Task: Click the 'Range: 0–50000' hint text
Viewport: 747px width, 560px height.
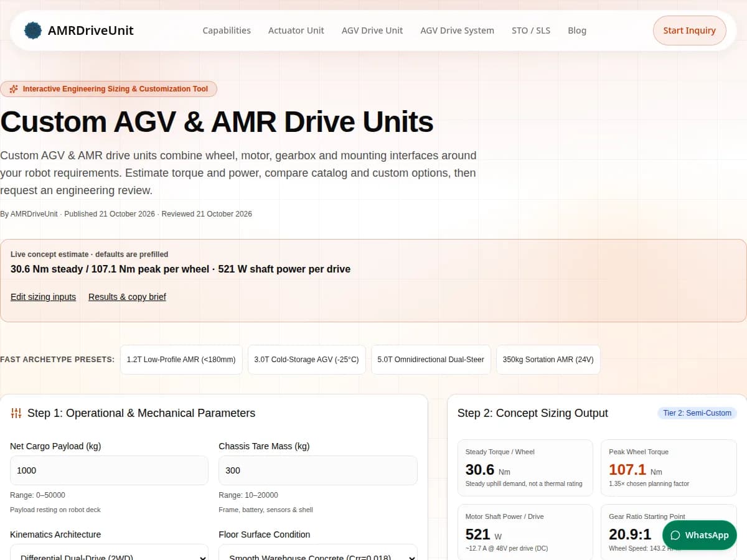Action: pyautogui.click(x=37, y=495)
